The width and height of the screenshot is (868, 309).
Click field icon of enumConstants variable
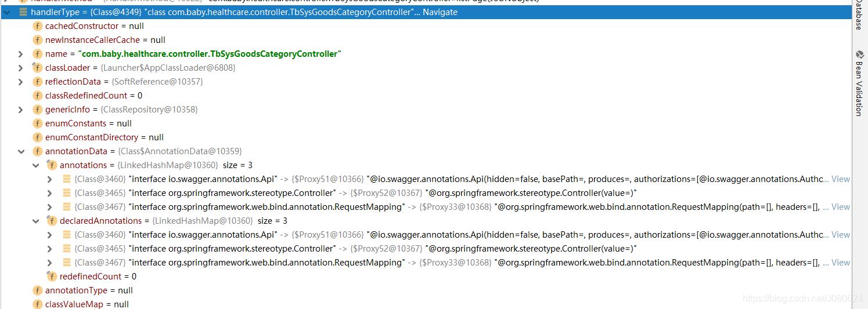pyautogui.click(x=38, y=123)
